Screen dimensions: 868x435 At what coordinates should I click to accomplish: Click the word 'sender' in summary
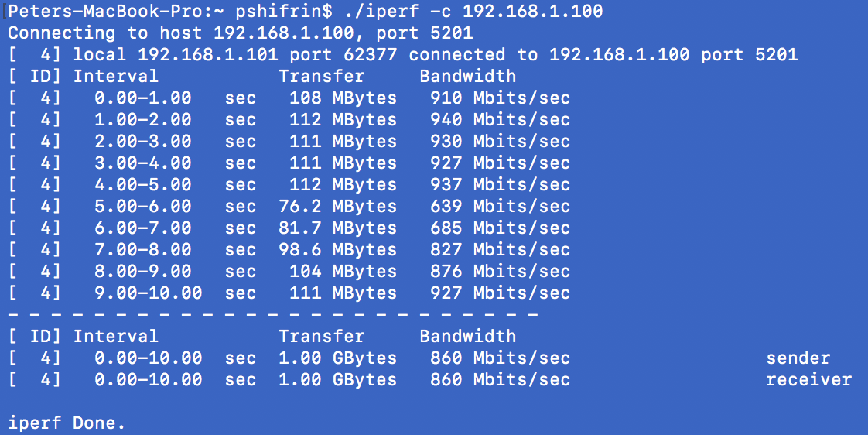coord(798,358)
